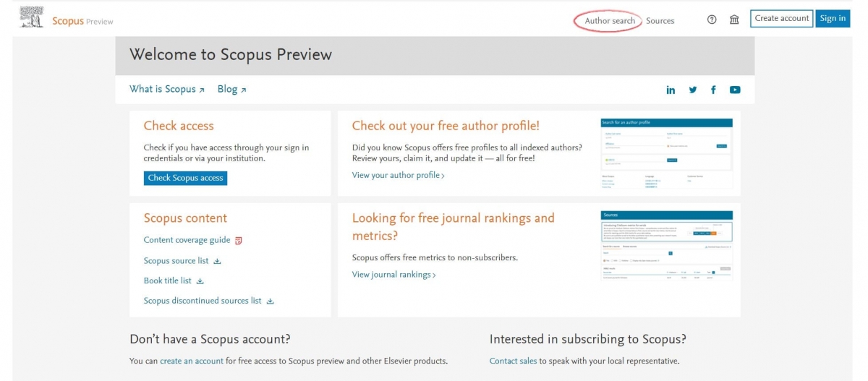Click the institution building icon
The image size is (868, 381).
coord(734,20)
